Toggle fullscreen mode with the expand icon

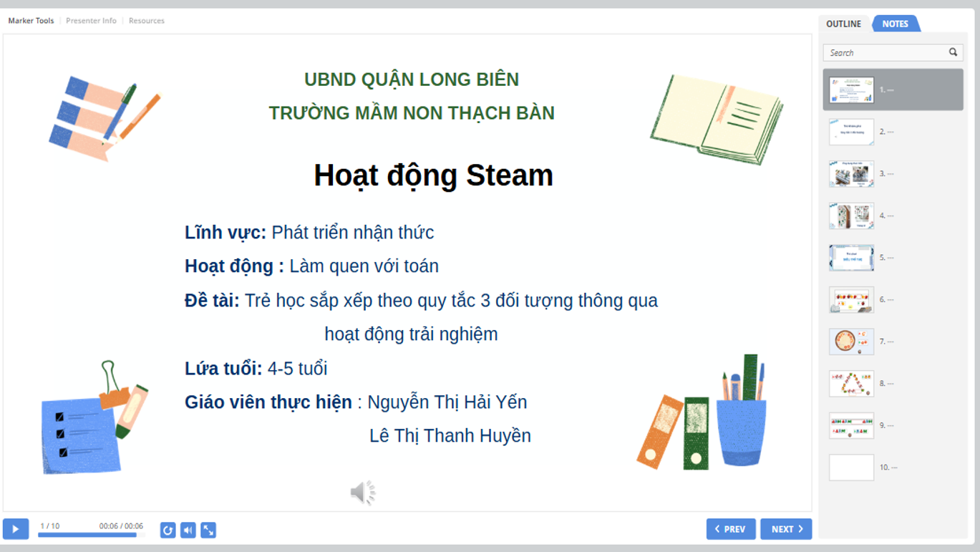(208, 530)
